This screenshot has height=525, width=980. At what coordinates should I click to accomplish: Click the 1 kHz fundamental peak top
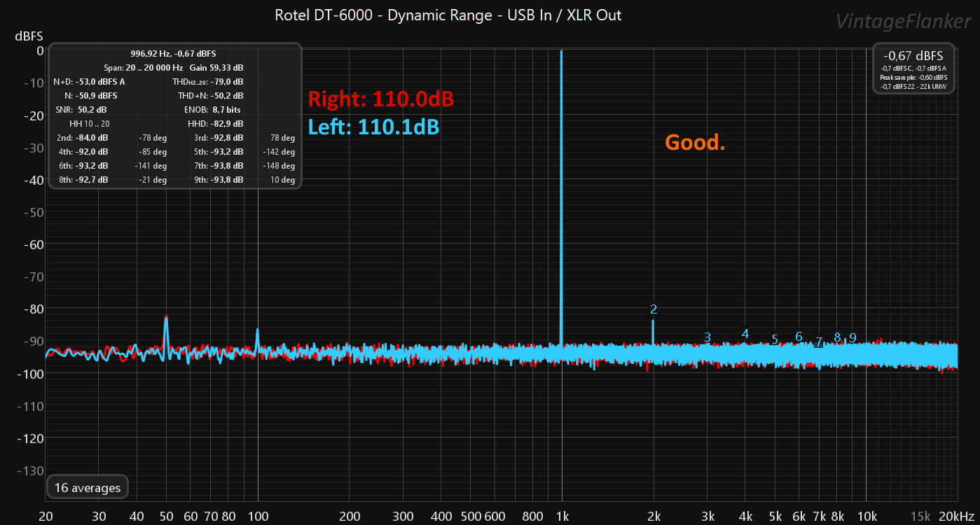click(x=561, y=52)
